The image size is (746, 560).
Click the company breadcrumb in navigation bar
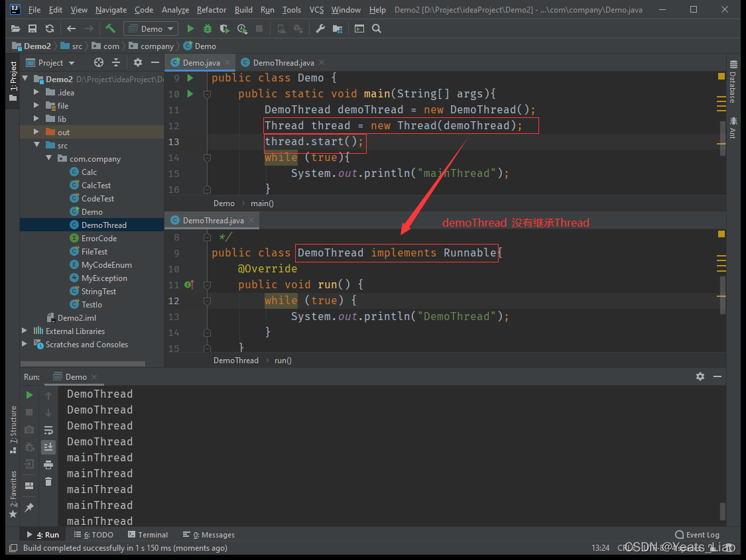pos(151,46)
